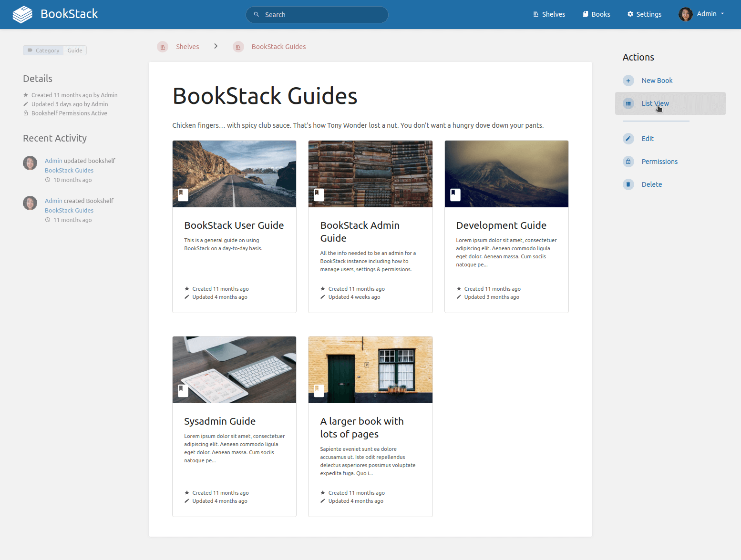Screen dimensions: 741x560
Task: Click the BookStack title text in header
Action: tap(69, 14)
